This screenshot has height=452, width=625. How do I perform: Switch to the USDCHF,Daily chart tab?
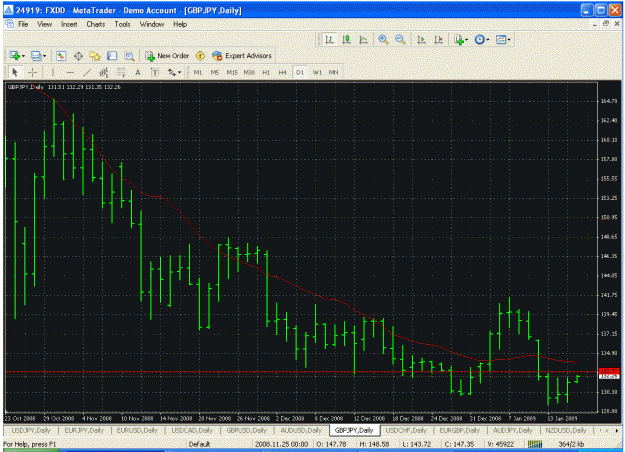pyautogui.click(x=406, y=430)
